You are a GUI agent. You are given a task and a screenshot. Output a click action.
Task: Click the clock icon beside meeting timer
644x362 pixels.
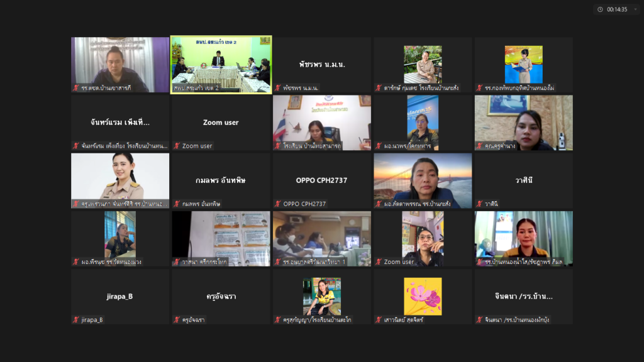pos(600,9)
